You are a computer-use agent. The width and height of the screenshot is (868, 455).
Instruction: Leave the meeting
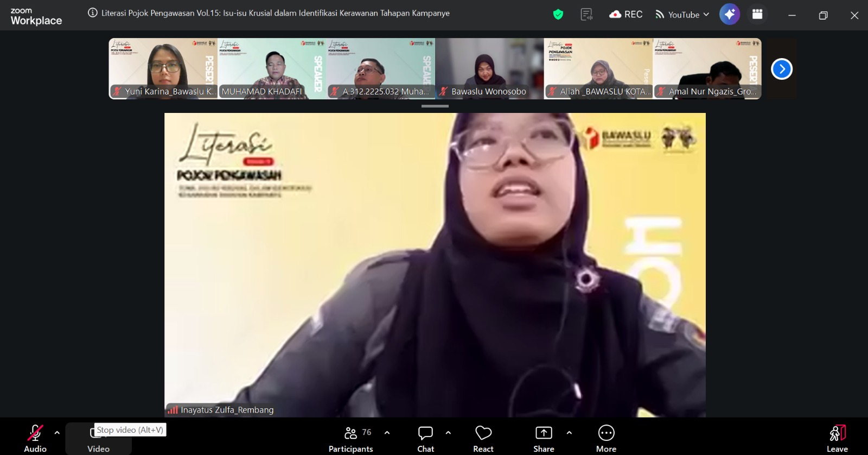point(837,439)
